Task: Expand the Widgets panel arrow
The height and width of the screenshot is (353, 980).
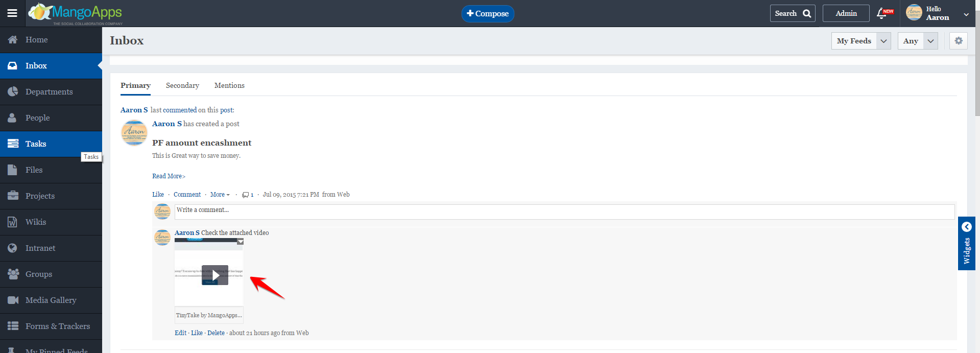Action: pos(967,227)
